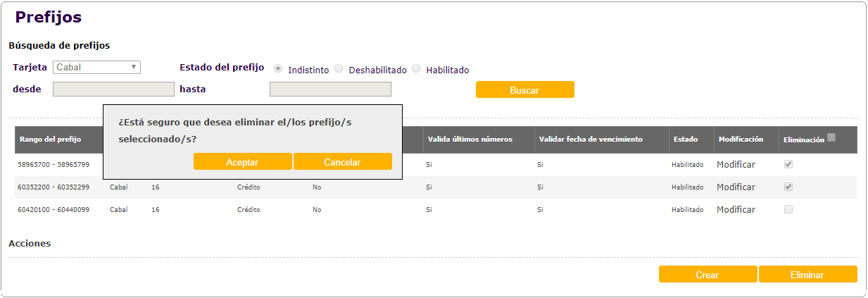Image resolution: width=868 pixels, height=298 pixels.
Task: Uncheck the checkbox for prefix 58965700 - 58965799
Action: tap(788, 164)
